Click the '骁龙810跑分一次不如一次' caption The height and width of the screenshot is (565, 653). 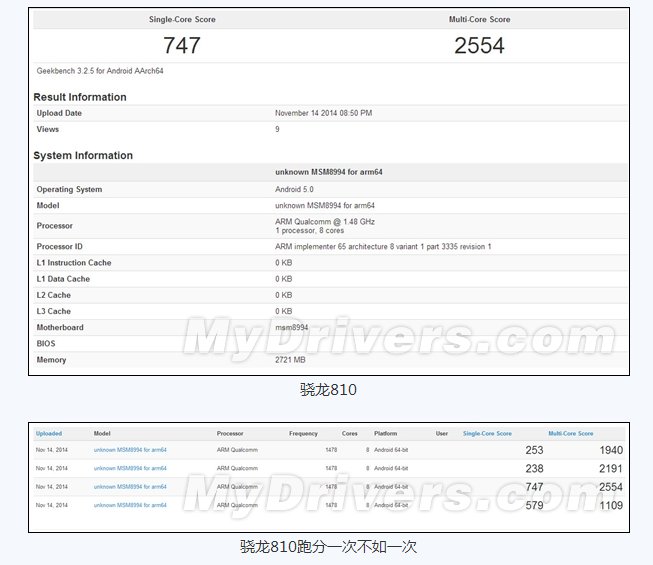(328, 547)
